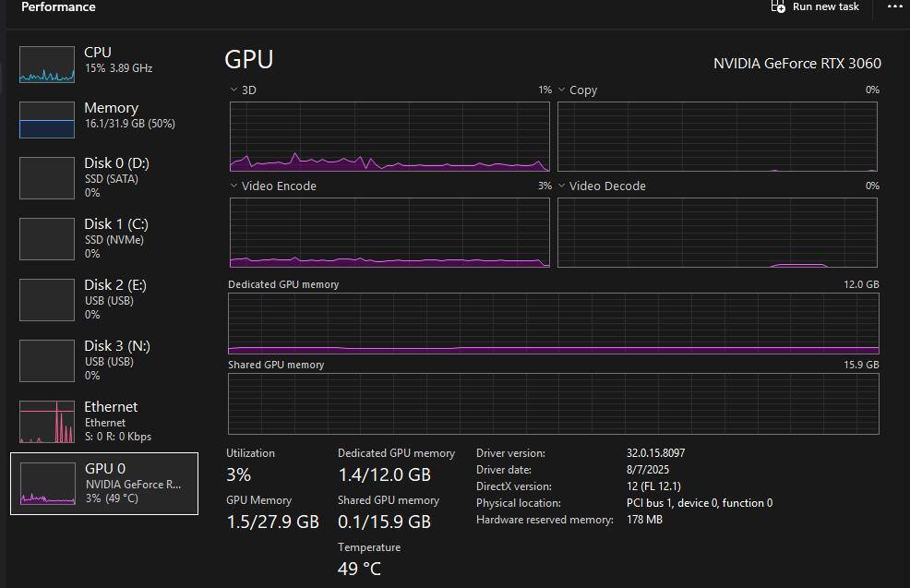Open the Video Decode graph dropdown

pos(562,186)
